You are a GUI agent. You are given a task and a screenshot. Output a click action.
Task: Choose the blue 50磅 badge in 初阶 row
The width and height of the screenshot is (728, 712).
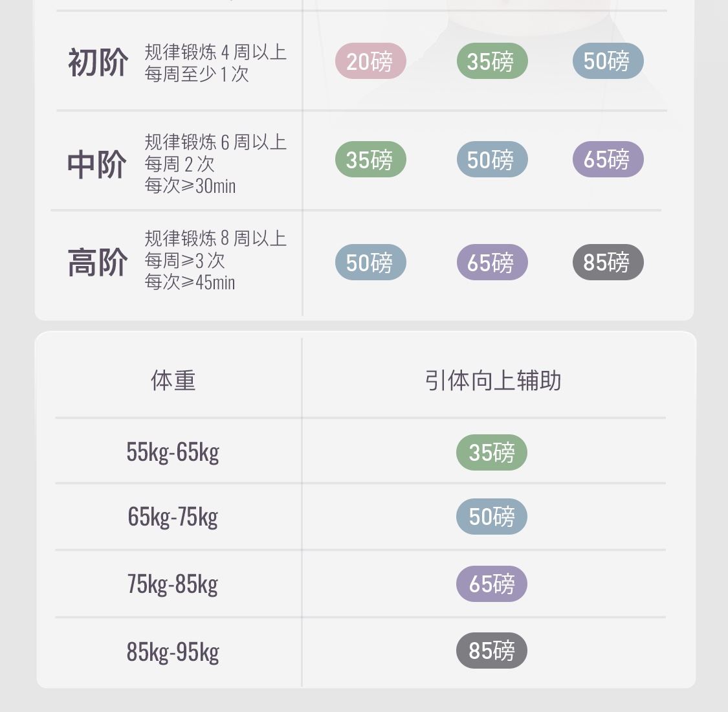pyautogui.click(x=608, y=61)
